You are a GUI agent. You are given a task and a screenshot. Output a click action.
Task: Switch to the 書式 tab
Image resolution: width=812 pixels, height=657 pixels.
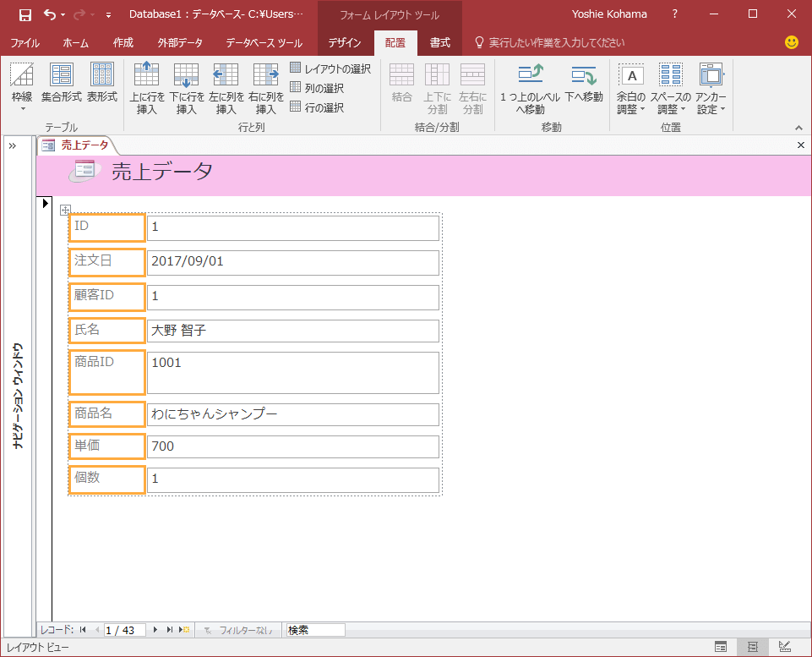439,42
